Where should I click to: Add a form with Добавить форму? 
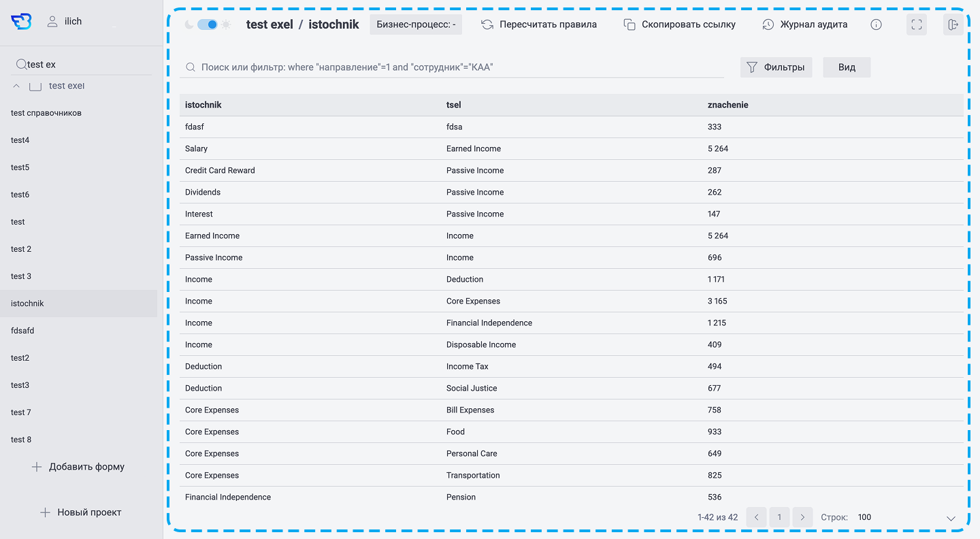point(78,467)
